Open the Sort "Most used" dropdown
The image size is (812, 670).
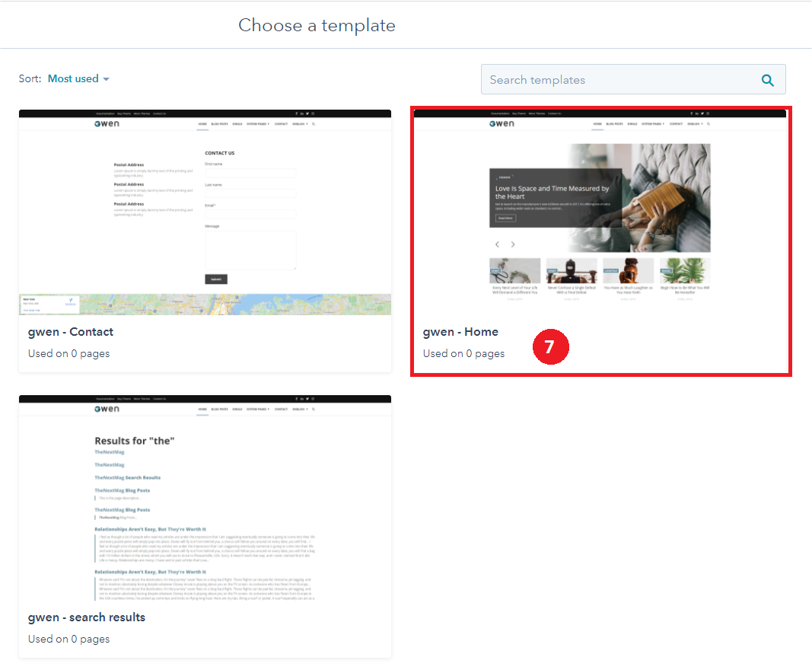coord(78,79)
